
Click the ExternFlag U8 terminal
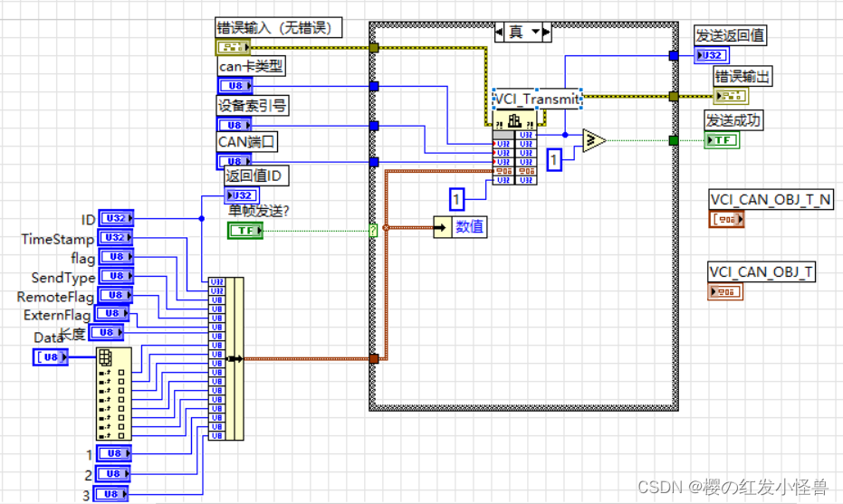coord(112,313)
